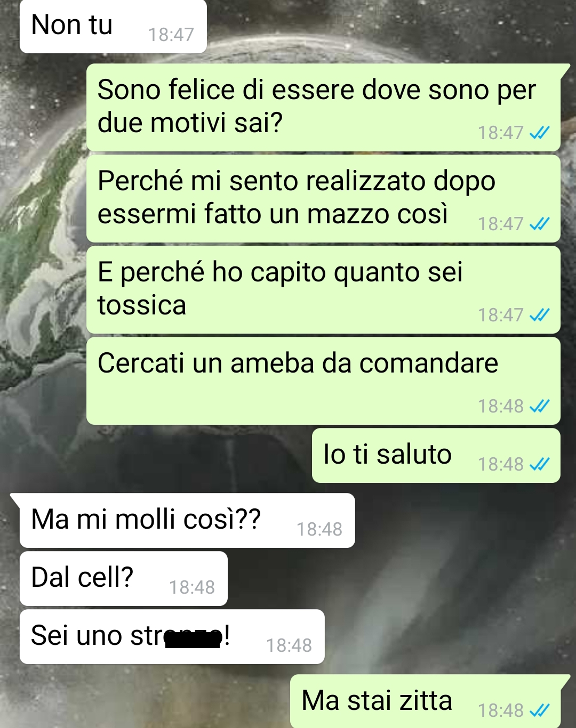Tap the 'Non tu' message bubble

(x=113, y=27)
